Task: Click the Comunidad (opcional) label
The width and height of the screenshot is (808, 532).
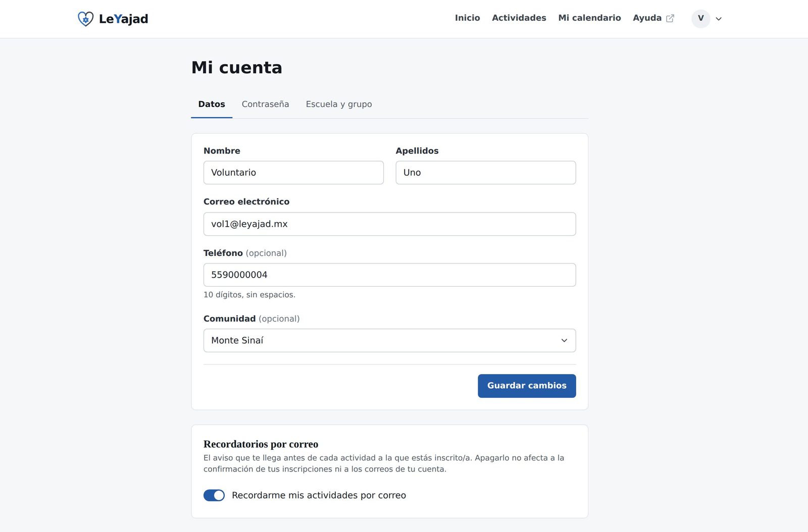Action: click(251, 318)
